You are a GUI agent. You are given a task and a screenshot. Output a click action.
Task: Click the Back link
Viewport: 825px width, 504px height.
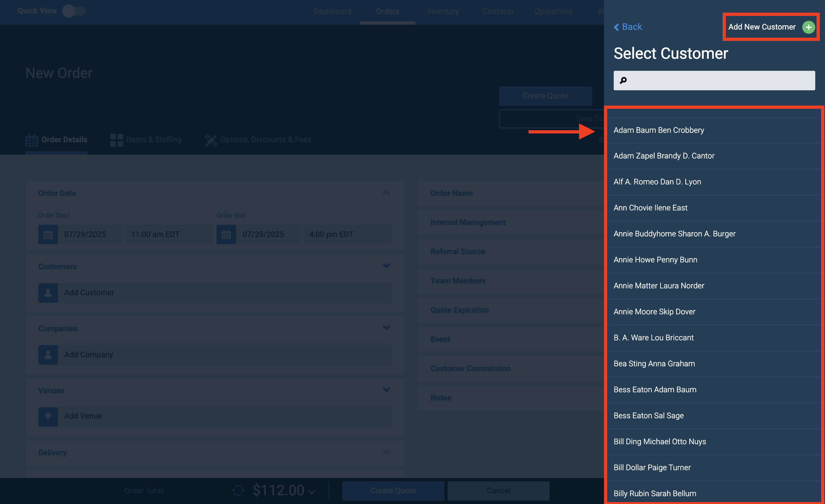pyautogui.click(x=628, y=27)
